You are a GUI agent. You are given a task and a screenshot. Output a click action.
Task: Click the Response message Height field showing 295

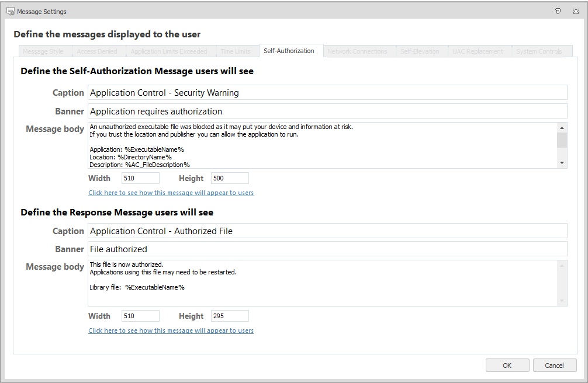point(230,316)
